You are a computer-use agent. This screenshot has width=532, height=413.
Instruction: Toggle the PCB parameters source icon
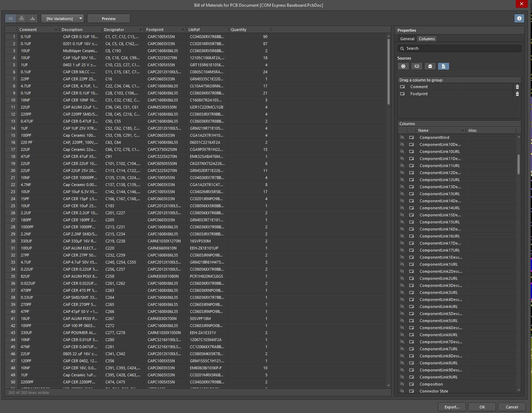click(x=416, y=66)
